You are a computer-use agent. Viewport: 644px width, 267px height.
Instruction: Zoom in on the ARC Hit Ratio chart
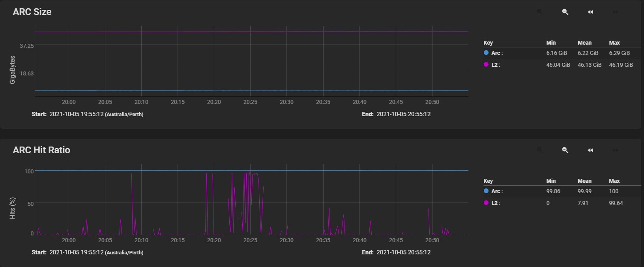[540, 150]
